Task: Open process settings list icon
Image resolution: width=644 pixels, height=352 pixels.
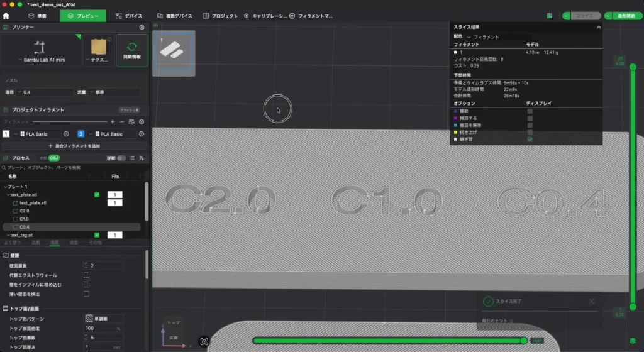Action: tap(132, 158)
